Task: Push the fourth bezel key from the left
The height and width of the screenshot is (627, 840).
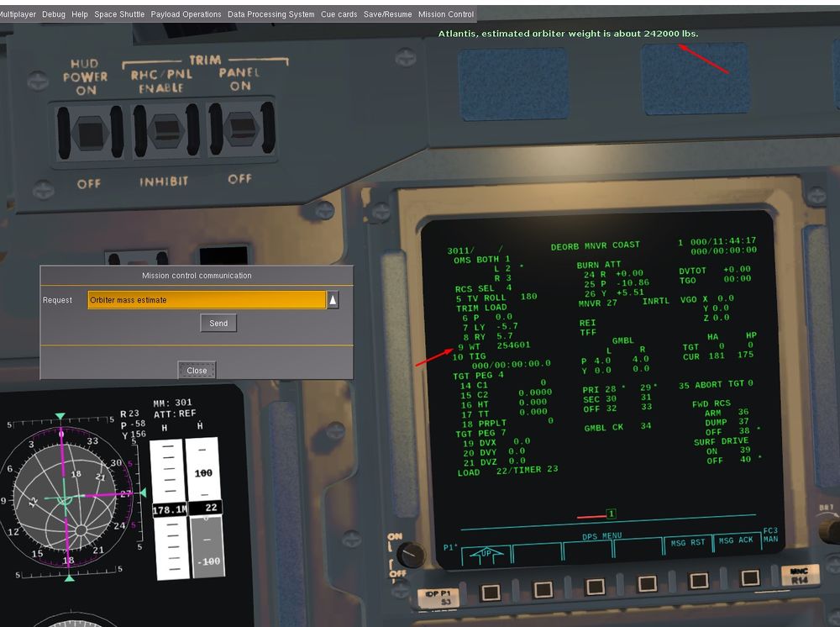Action: coord(647,583)
